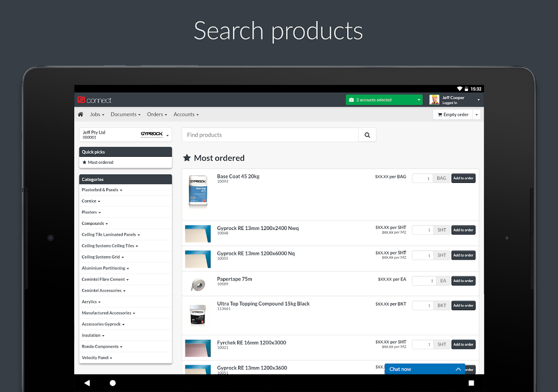Go to home via house icon
The width and height of the screenshot is (558, 392).
click(80, 115)
